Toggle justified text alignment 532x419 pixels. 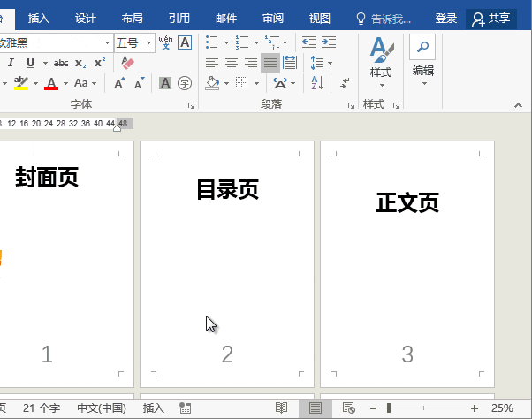tap(270, 63)
